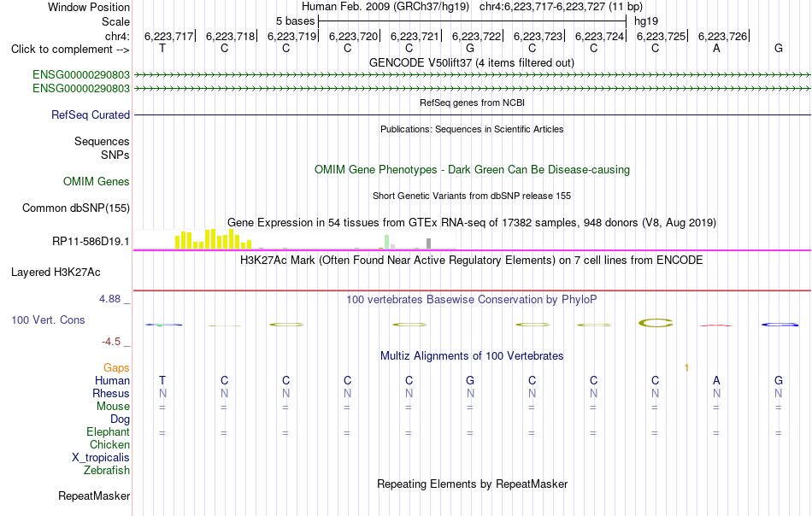Click the SNPs track label

coord(115,155)
